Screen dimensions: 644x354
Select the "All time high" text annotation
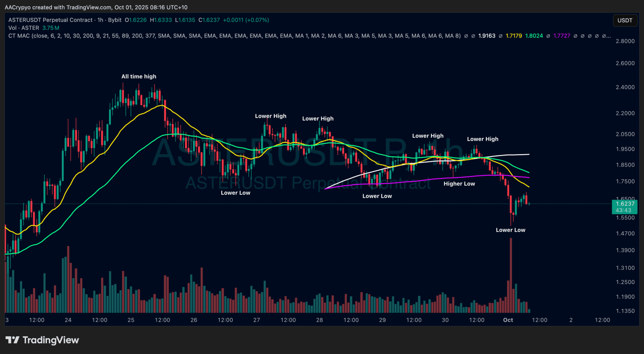tap(139, 77)
